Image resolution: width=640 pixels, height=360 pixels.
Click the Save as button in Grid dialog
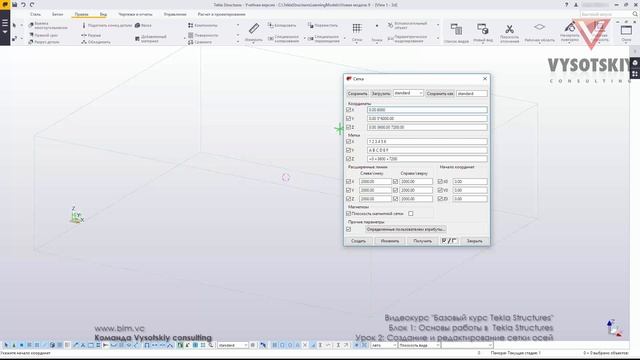(x=440, y=93)
